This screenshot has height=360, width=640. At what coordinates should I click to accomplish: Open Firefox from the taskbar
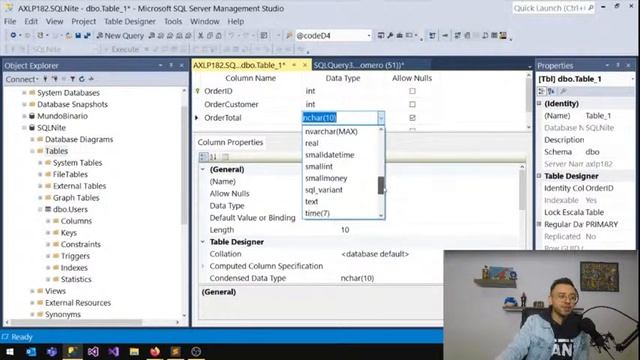[155, 351]
